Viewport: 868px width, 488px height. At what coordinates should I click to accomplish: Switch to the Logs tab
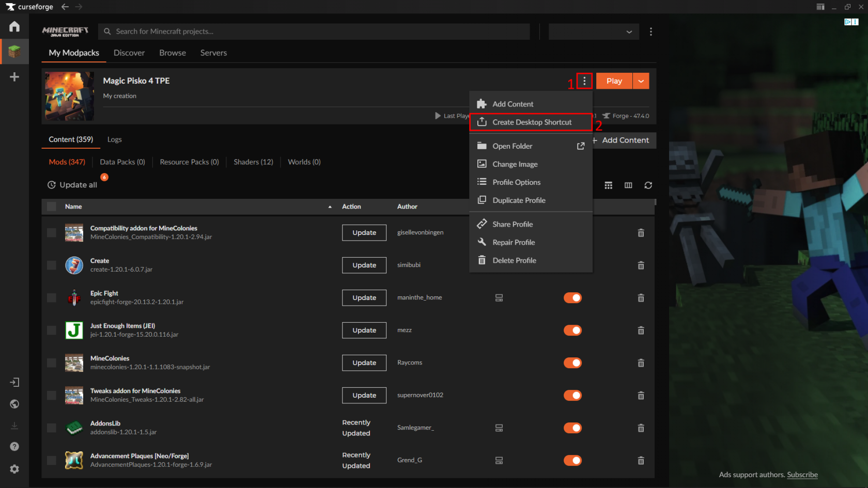[x=114, y=139]
